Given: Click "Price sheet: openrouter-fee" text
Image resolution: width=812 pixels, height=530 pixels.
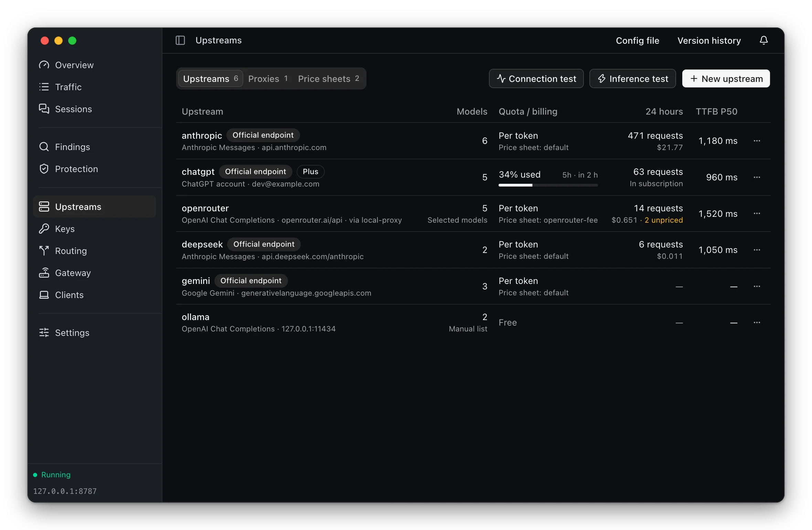Looking at the screenshot, I should 548,220.
